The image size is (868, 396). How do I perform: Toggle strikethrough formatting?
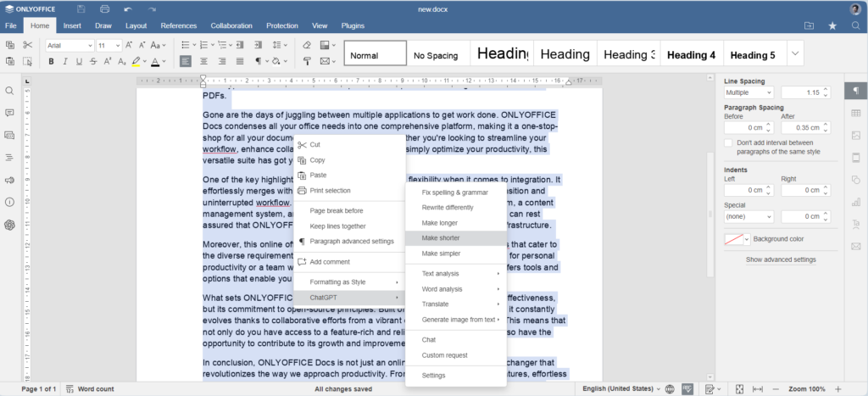click(93, 61)
